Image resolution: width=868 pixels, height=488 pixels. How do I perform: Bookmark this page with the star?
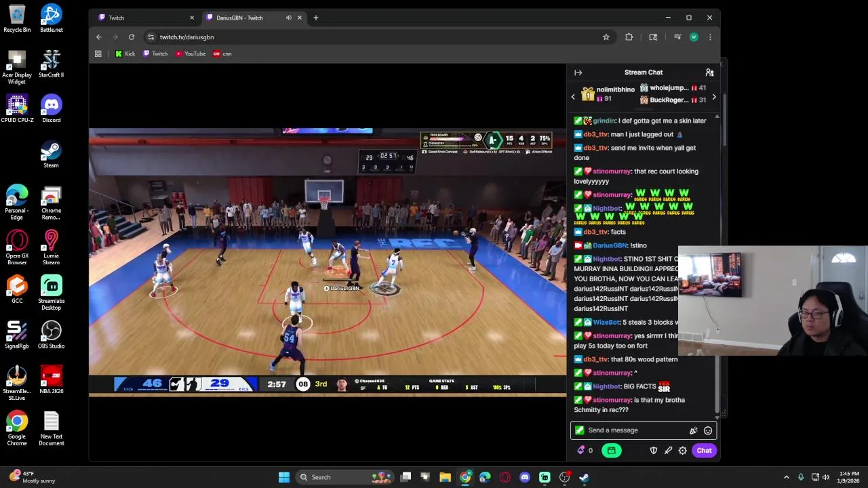606,37
